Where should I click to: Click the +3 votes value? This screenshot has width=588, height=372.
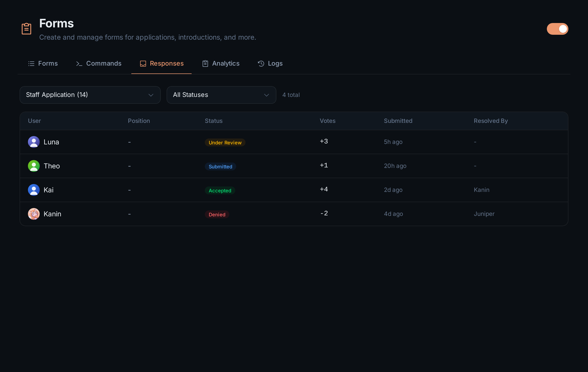pos(324,141)
